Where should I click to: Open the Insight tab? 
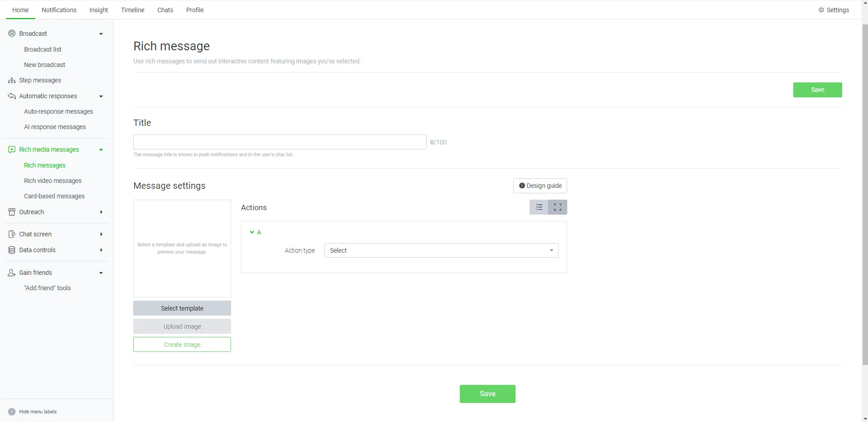(98, 10)
